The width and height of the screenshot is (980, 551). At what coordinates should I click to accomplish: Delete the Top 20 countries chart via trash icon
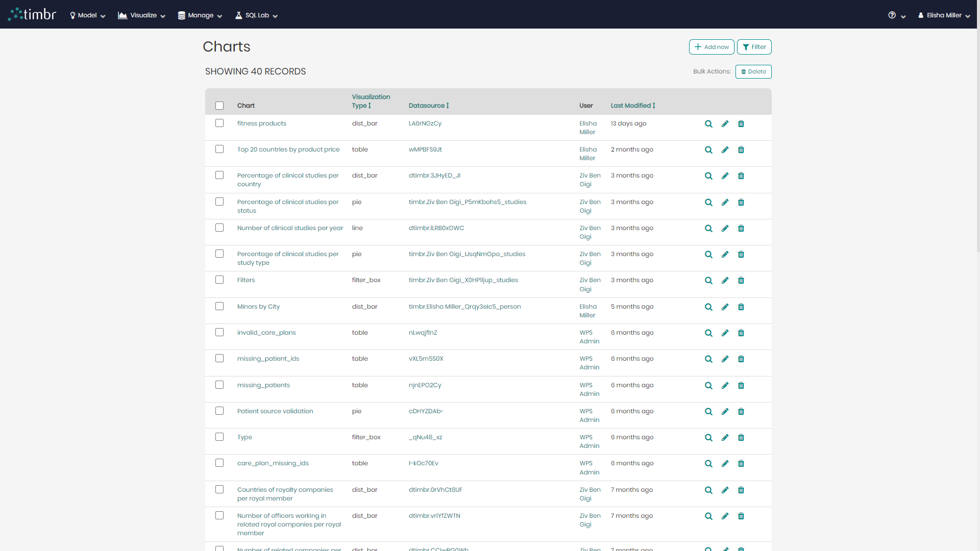click(741, 150)
